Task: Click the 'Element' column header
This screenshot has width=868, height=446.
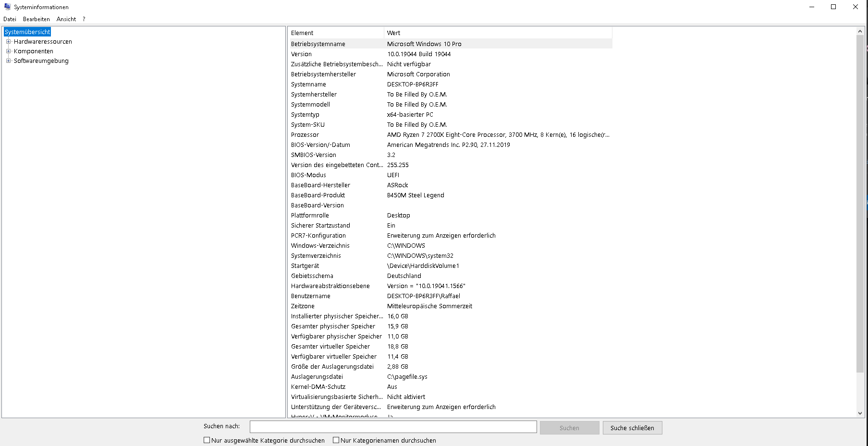Action: click(x=336, y=33)
